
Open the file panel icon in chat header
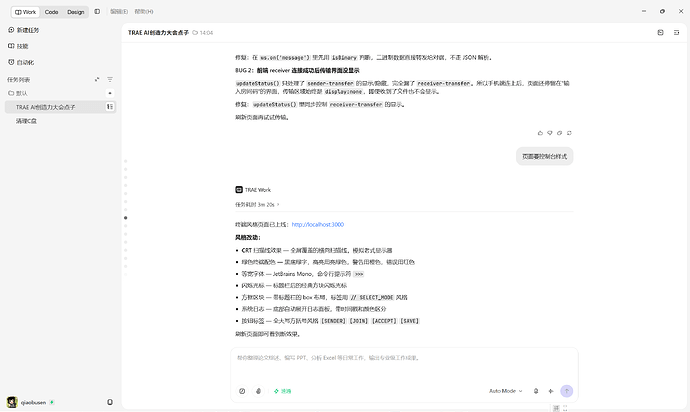coord(661,33)
